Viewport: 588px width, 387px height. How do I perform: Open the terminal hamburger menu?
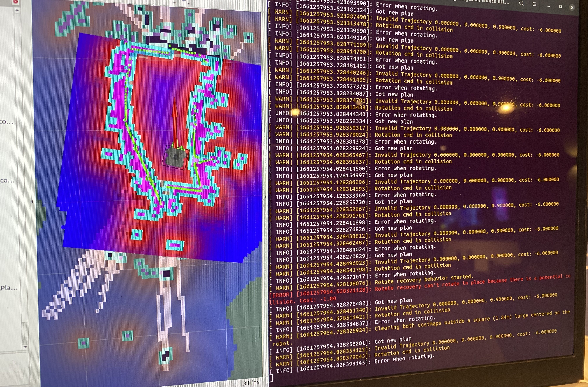point(534,4)
